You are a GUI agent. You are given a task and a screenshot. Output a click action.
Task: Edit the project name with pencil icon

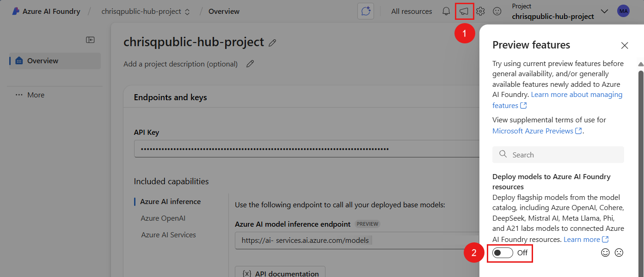point(273,43)
